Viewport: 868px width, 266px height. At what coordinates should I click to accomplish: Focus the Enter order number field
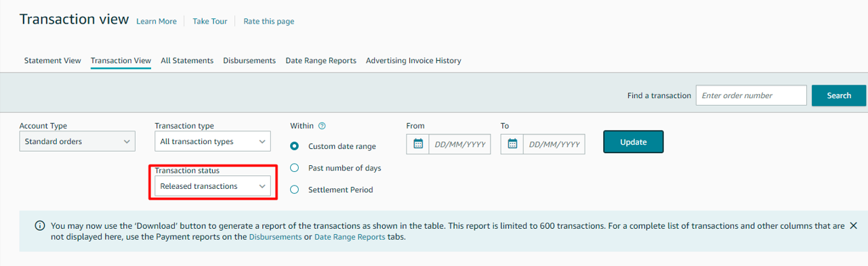click(x=751, y=95)
